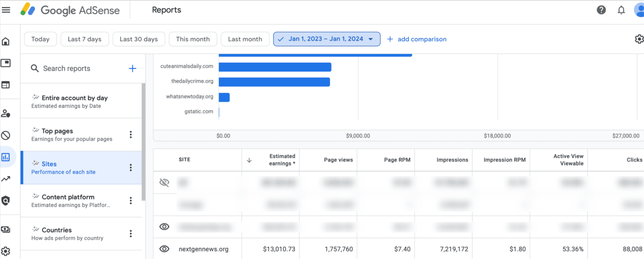Open the Top pages three-dot menu
Image resolution: width=644 pixels, height=259 pixels.
(131, 134)
